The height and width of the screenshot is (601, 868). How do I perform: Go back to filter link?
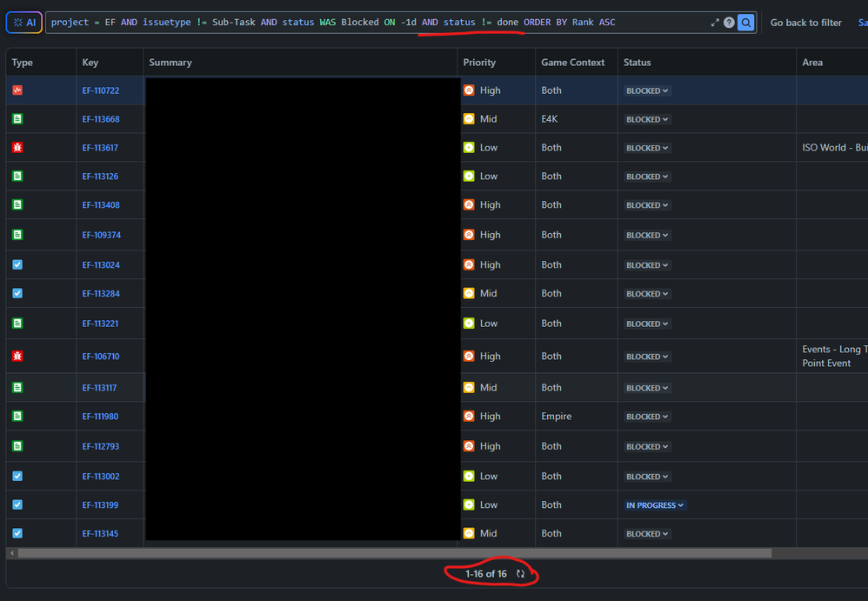pos(806,23)
